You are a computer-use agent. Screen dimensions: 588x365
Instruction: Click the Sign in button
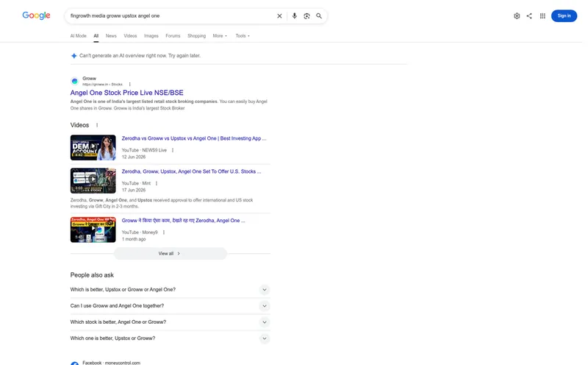[x=564, y=15]
